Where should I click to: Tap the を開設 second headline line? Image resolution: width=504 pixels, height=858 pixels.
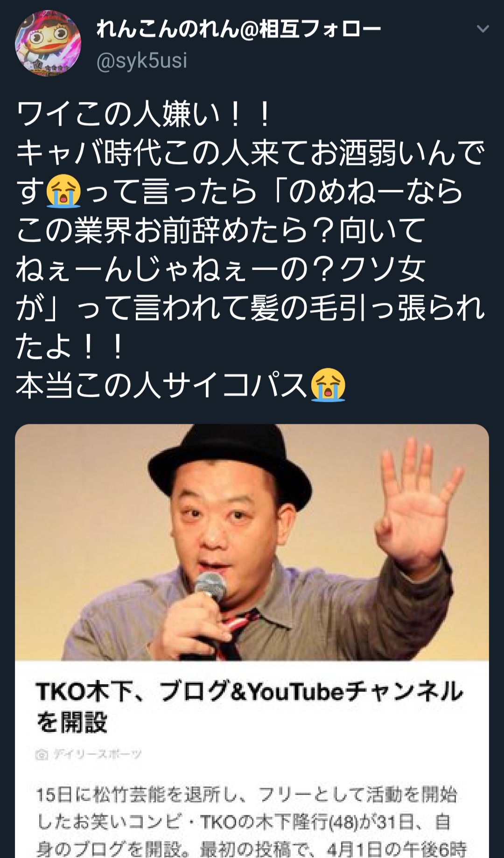coord(72,722)
